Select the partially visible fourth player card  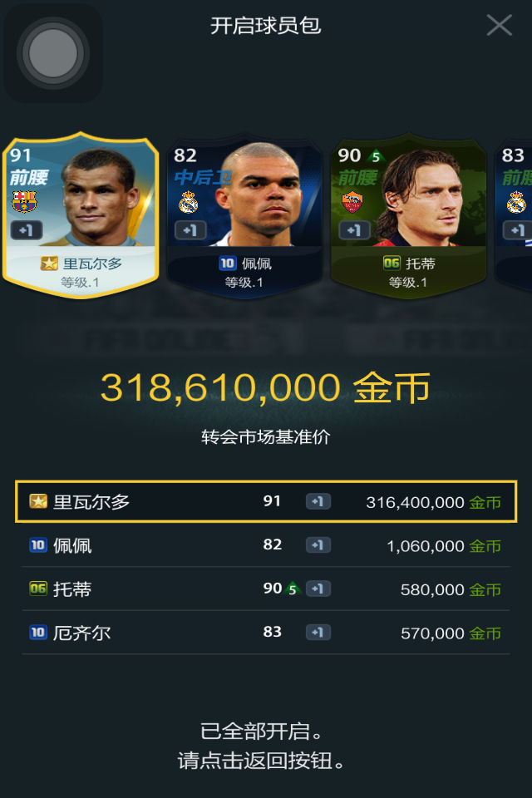coord(513,215)
